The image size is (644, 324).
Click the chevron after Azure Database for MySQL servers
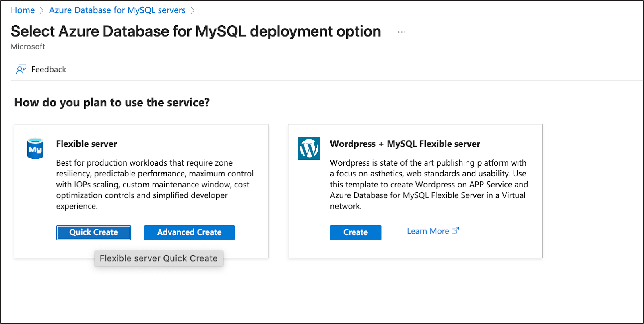[192, 10]
